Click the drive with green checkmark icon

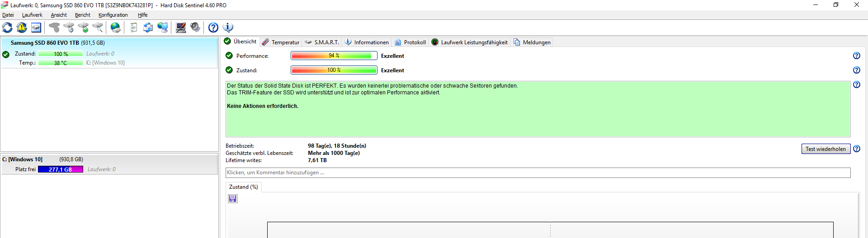83,28
